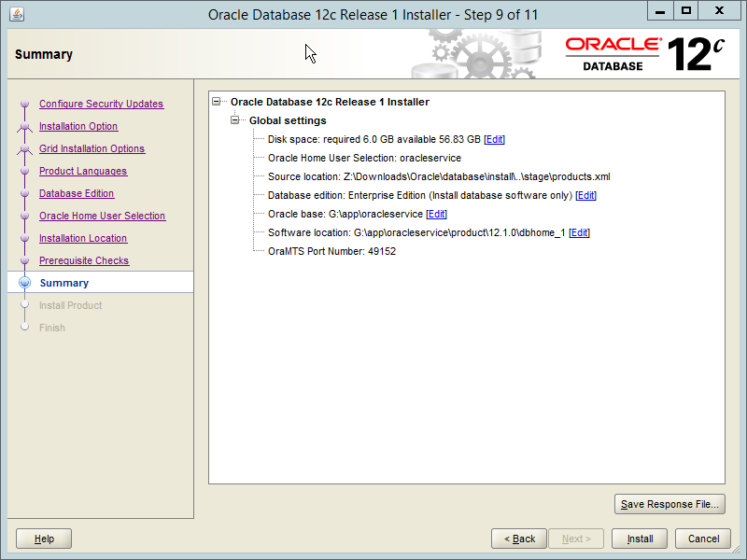Click the Prerequisite Checks step marker
Viewport: 747px width, 560px height.
click(25, 260)
